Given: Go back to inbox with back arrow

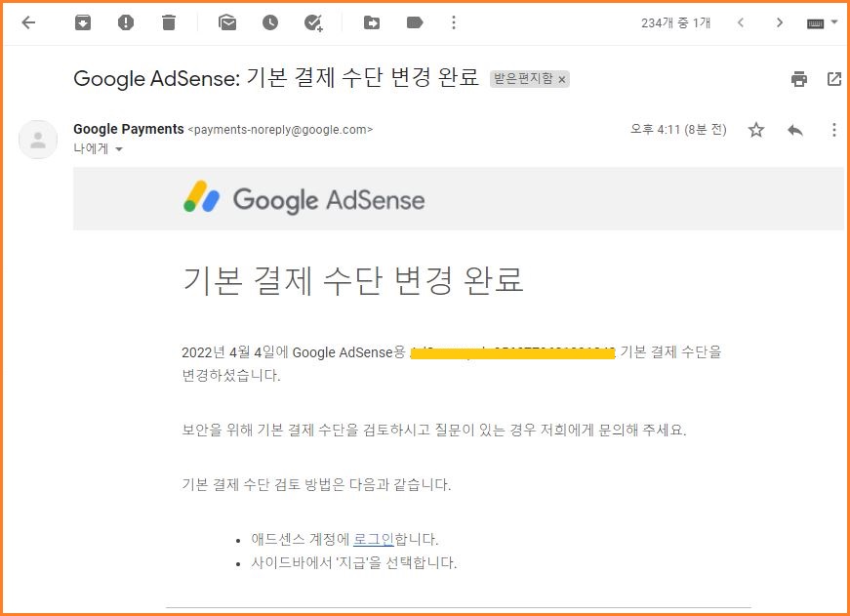Looking at the screenshot, I should [x=28, y=22].
